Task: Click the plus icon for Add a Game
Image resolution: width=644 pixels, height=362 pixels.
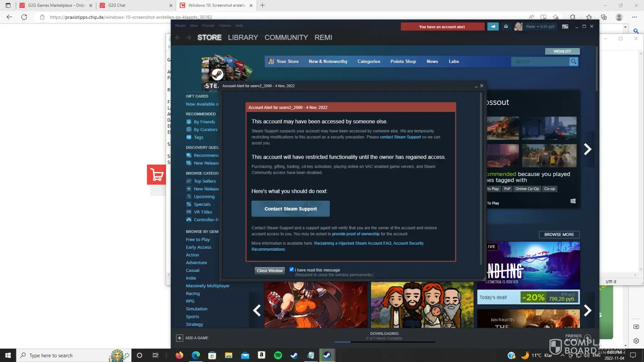Action: point(179,338)
